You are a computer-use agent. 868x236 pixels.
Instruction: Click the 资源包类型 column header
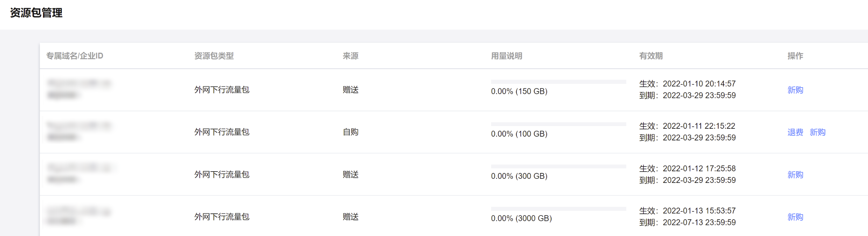[x=214, y=56]
